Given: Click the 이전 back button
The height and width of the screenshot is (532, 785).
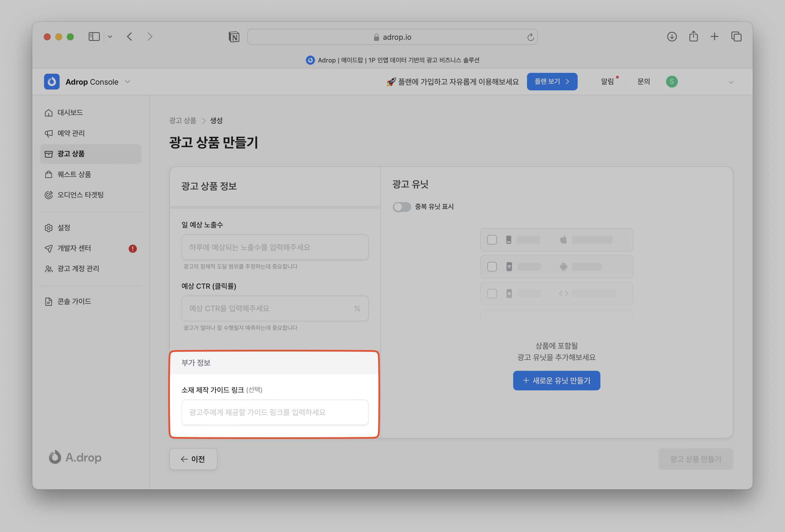Looking at the screenshot, I should (193, 459).
